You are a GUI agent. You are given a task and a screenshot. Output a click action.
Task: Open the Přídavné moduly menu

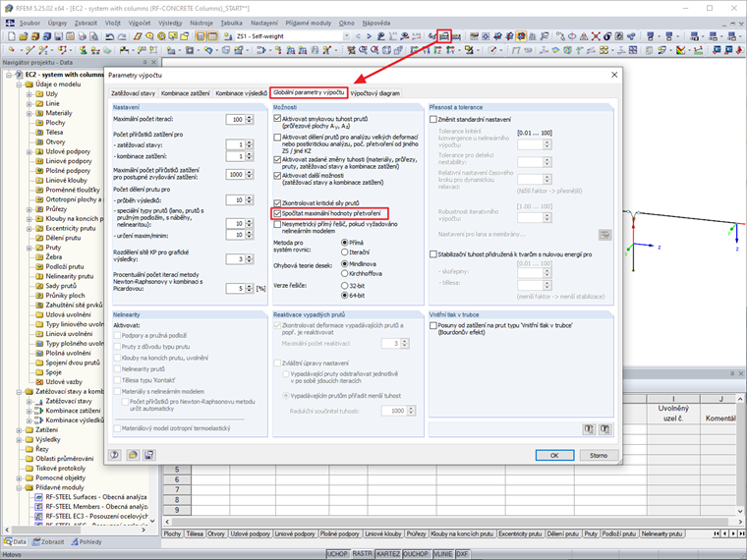(x=308, y=23)
